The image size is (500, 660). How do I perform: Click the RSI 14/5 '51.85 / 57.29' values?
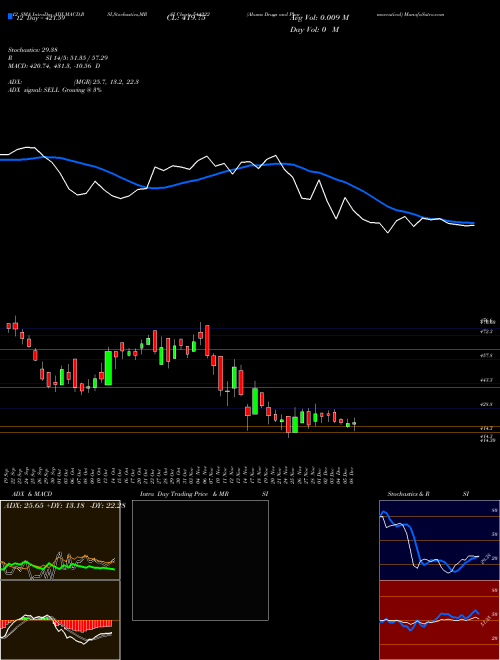tap(90, 58)
